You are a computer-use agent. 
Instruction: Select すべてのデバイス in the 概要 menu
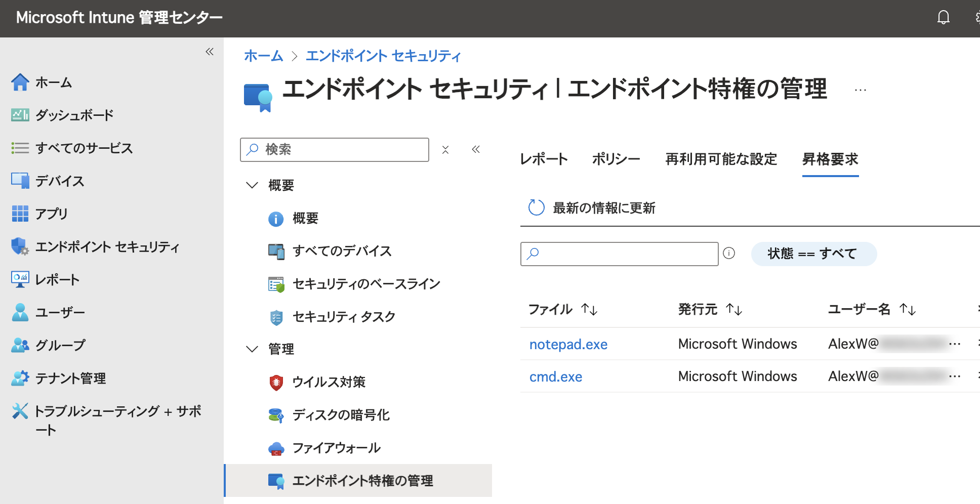tap(342, 251)
